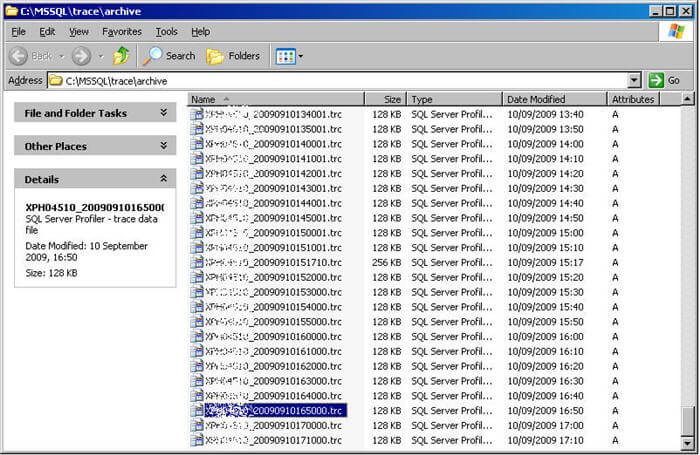Open Search from the toolbar

tap(169, 56)
